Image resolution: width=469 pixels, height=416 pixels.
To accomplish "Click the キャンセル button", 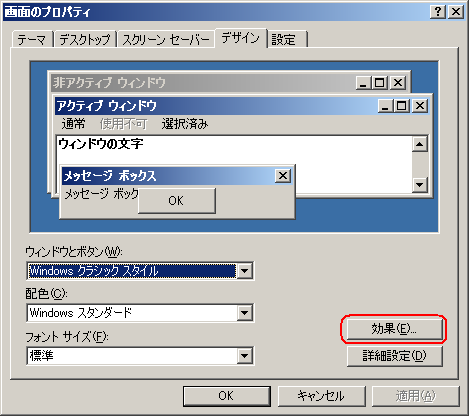I will (x=321, y=396).
